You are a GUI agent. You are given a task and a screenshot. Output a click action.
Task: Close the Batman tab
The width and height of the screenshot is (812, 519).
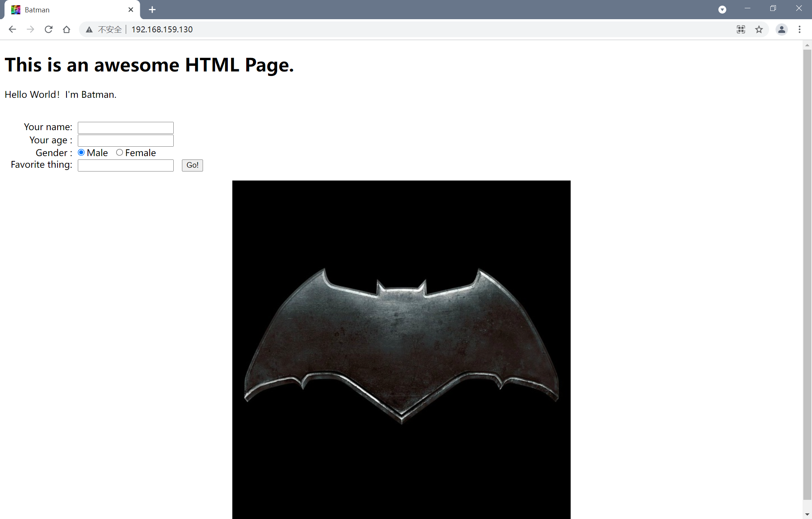[x=131, y=10]
